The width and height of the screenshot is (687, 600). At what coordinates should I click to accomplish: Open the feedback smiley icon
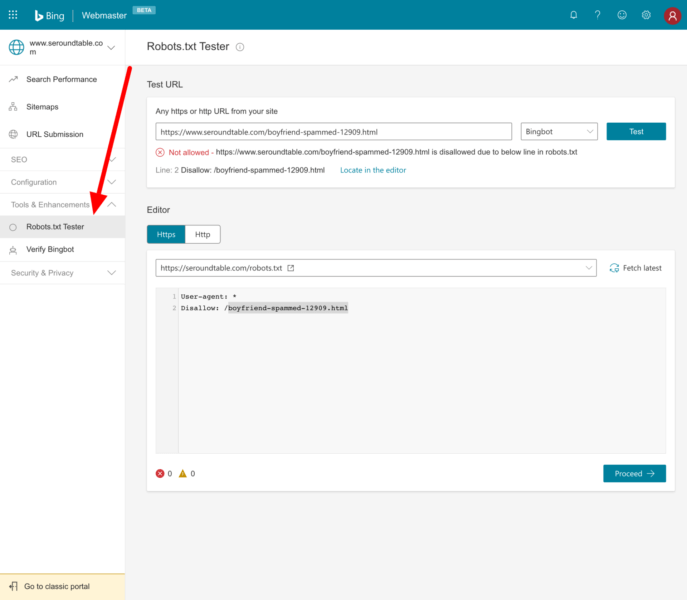(x=622, y=15)
